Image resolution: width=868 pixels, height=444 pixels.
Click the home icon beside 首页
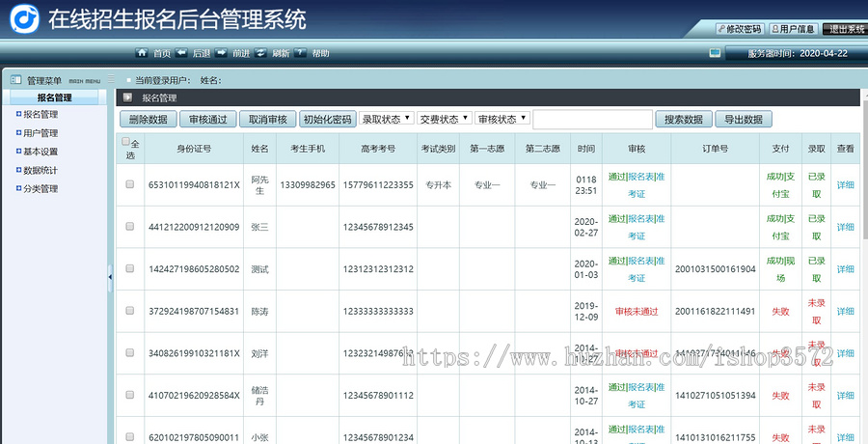point(142,53)
